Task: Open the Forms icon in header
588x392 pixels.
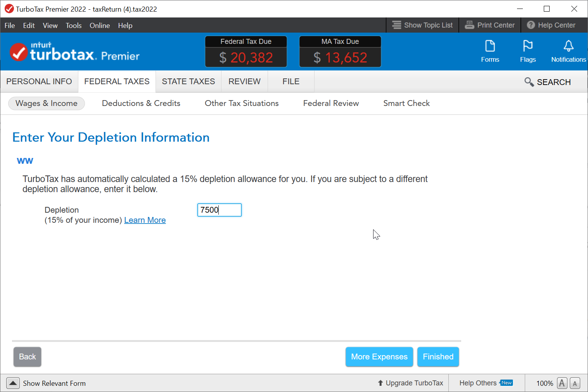Action: (490, 46)
